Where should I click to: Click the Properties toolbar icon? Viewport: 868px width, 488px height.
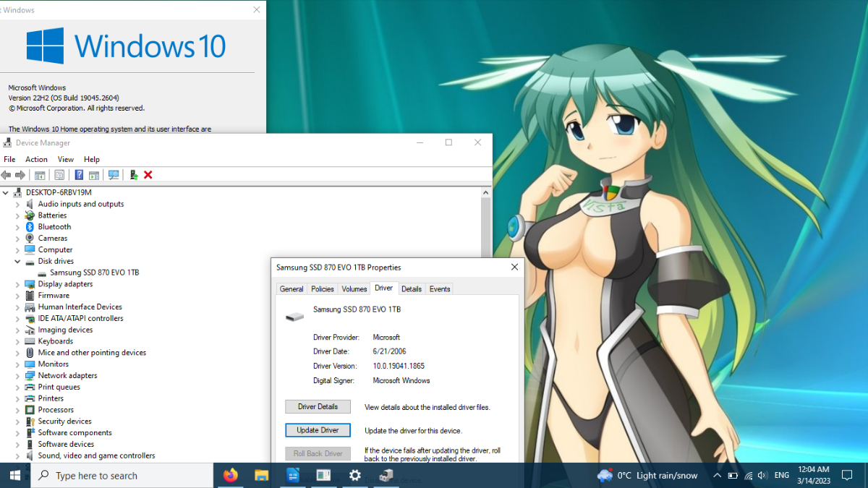[x=59, y=175]
